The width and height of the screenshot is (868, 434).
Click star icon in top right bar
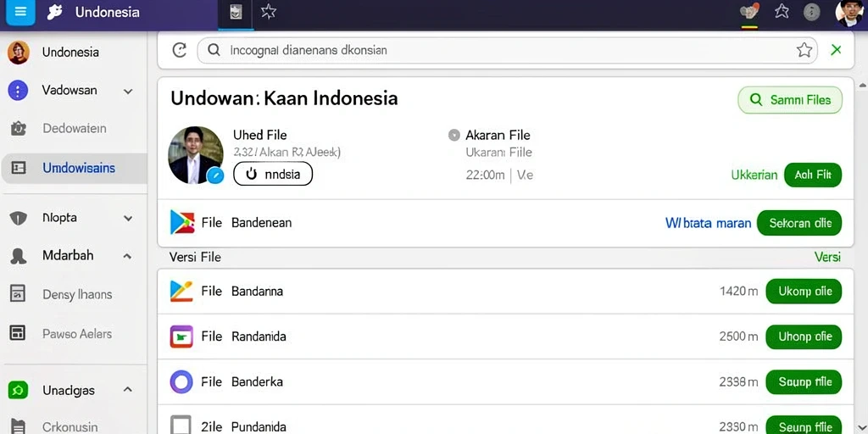(782, 11)
